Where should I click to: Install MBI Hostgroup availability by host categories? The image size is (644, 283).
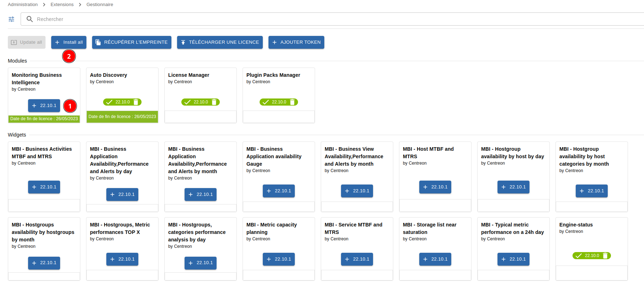pyautogui.click(x=592, y=191)
